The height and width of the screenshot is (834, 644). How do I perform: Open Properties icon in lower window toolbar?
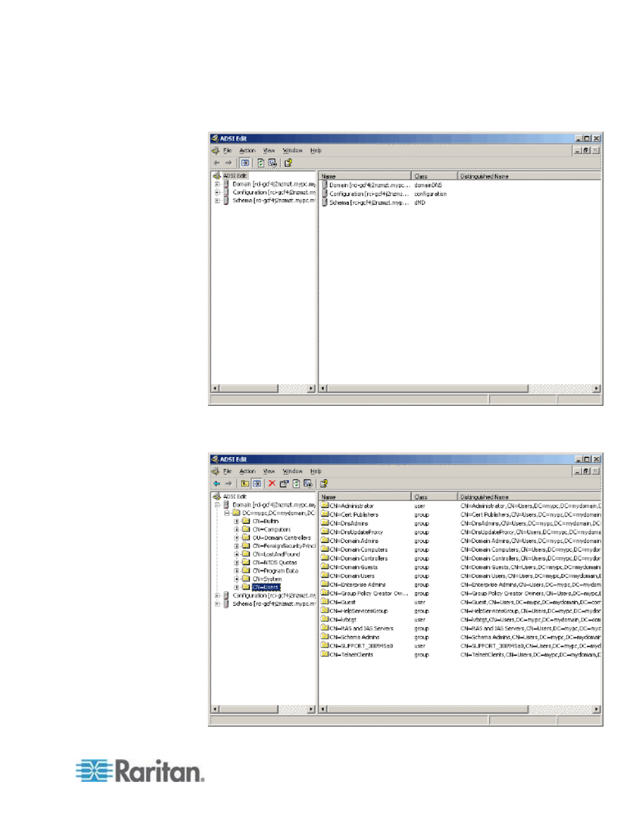point(284,484)
